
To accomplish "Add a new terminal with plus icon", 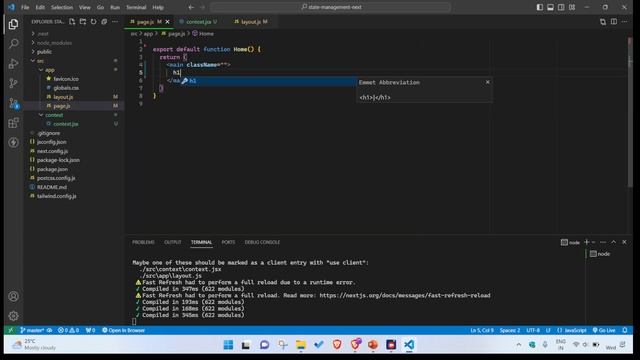I will pyautogui.click(x=587, y=242).
